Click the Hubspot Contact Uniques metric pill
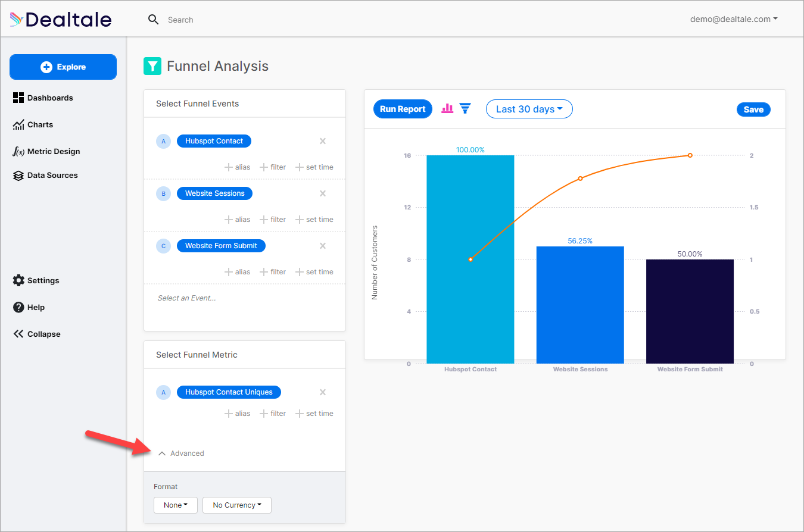This screenshot has height=532, width=804. pyautogui.click(x=229, y=392)
